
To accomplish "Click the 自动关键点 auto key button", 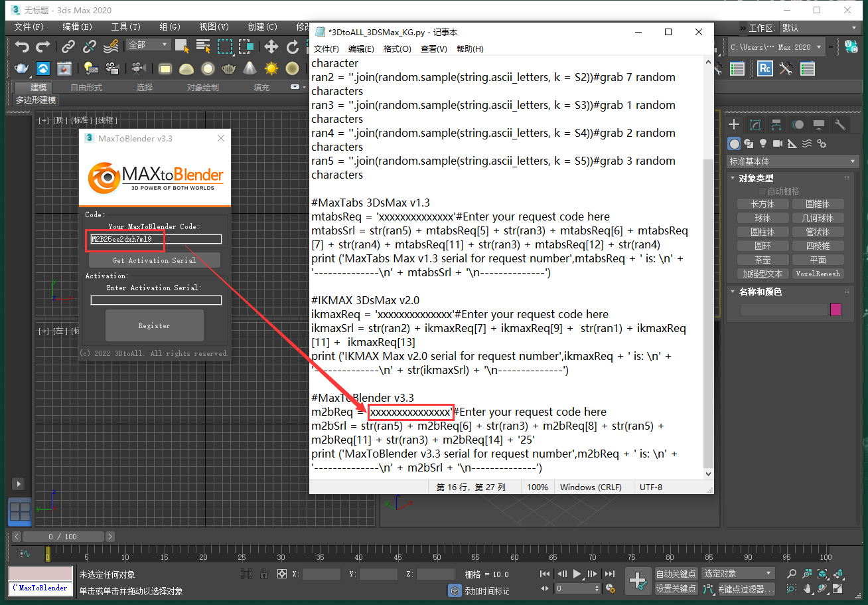I will coord(676,573).
